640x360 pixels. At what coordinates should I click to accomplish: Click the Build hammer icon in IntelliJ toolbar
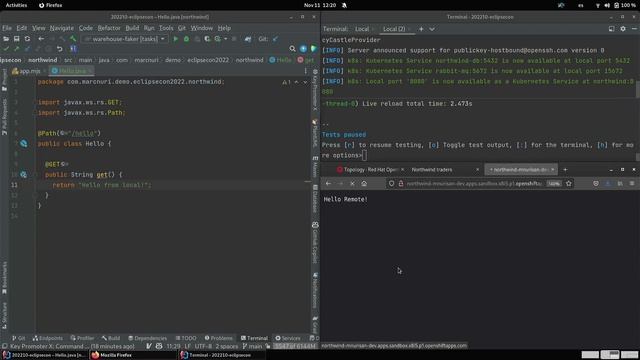(x=73, y=39)
